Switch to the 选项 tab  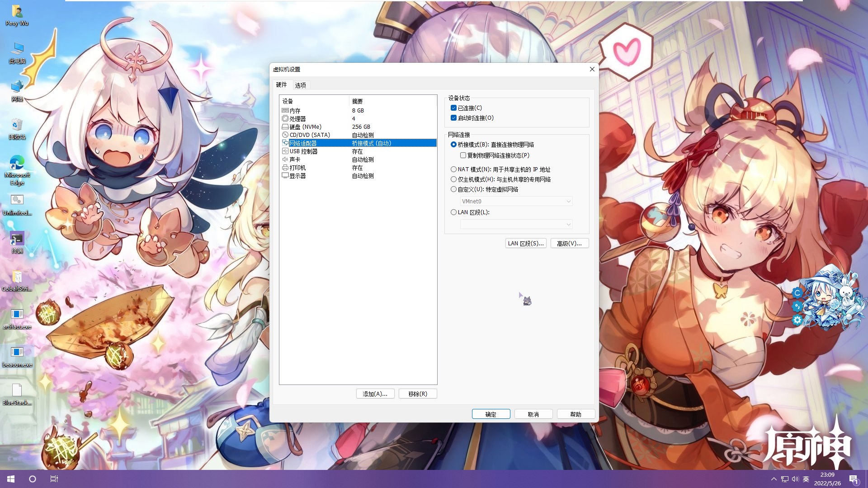point(300,85)
